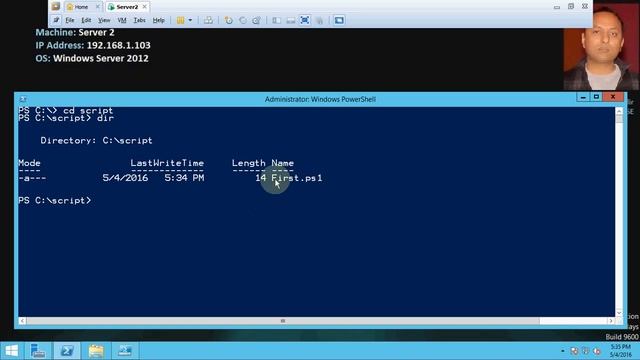Click the PowerShell taskbar icon

coord(67,351)
